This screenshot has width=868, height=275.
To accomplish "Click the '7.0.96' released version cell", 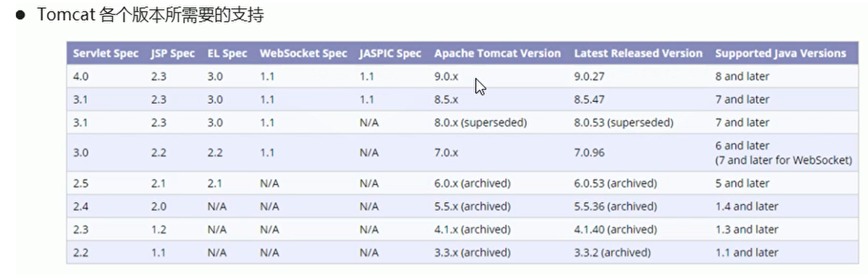I will point(589,153).
